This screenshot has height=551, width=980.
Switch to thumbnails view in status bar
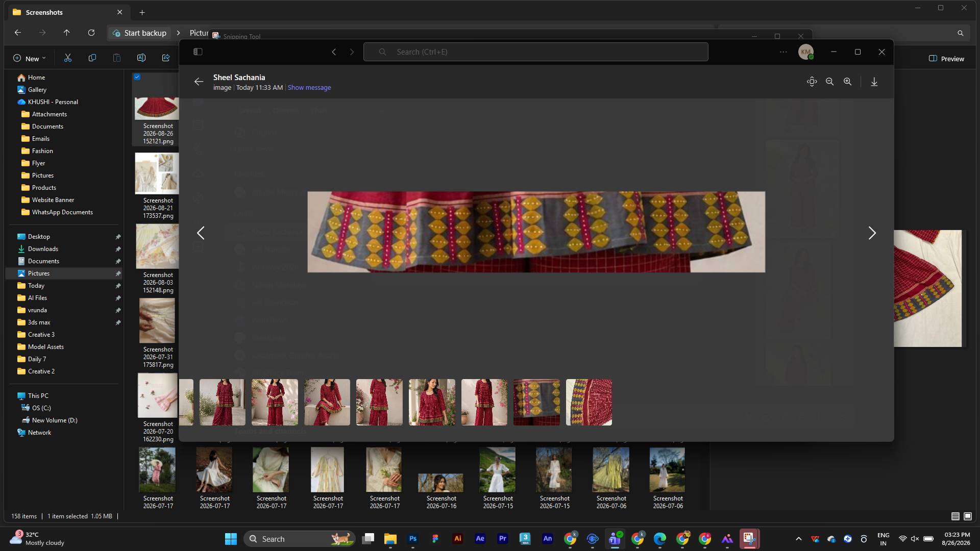pyautogui.click(x=967, y=516)
